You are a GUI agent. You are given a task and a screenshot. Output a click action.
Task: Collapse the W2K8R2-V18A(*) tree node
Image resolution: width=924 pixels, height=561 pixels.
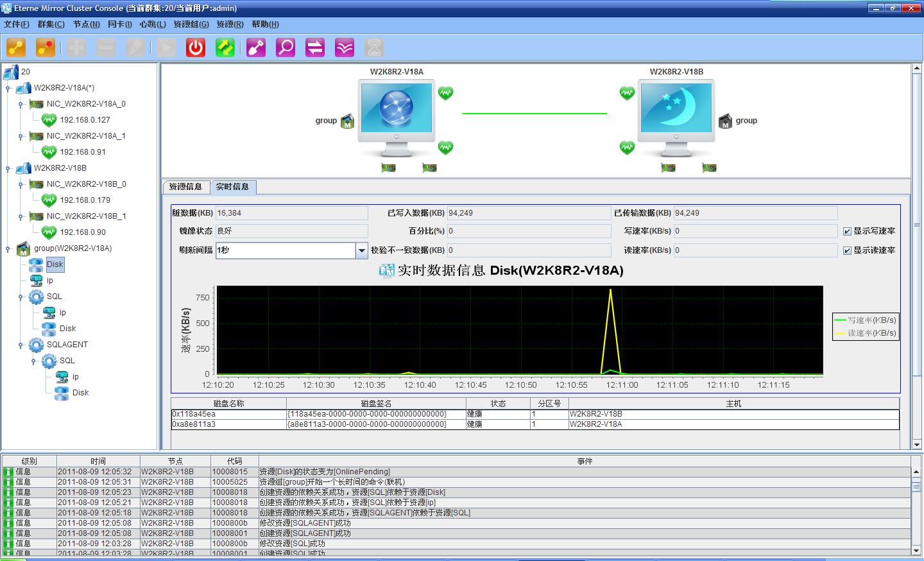click(8, 88)
